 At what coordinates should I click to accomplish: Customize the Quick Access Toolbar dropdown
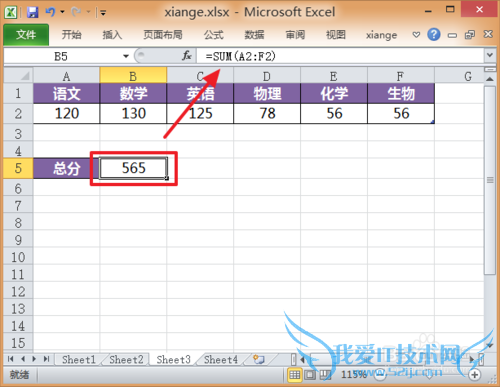[x=103, y=13]
